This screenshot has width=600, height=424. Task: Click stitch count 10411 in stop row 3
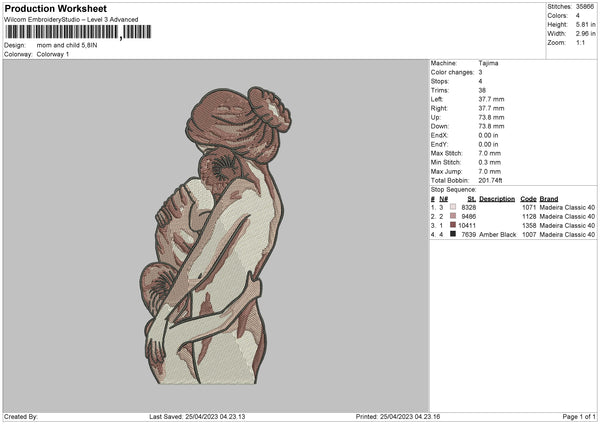[467, 225]
